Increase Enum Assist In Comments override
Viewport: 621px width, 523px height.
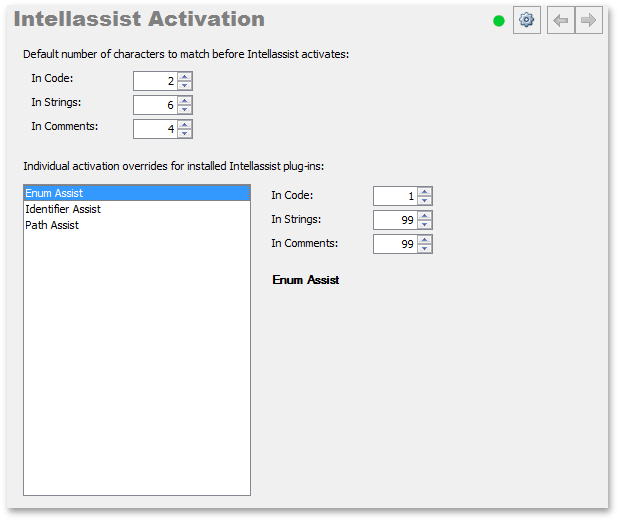tap(425, 240)
